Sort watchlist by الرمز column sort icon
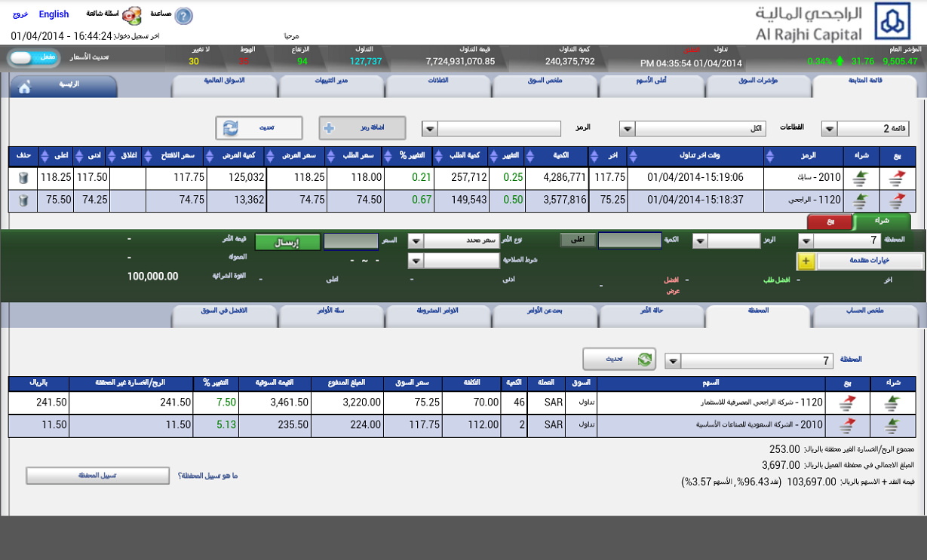Image resolution: width=927 pixels, height=560 pixels. pos(770,156)
